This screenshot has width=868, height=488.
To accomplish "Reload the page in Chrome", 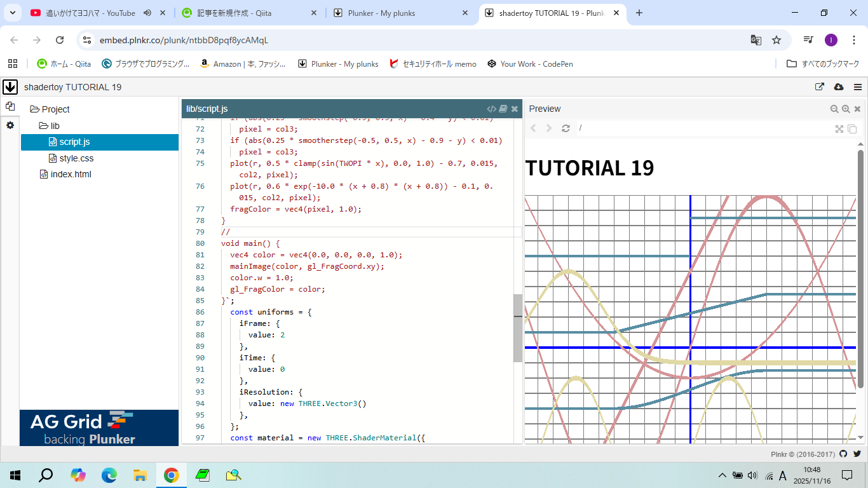I will pos(60,40).
